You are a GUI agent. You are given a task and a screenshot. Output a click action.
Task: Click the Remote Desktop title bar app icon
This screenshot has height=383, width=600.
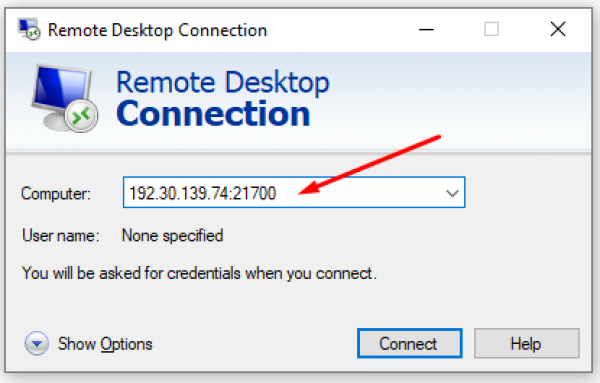click(x=29, y=29)
